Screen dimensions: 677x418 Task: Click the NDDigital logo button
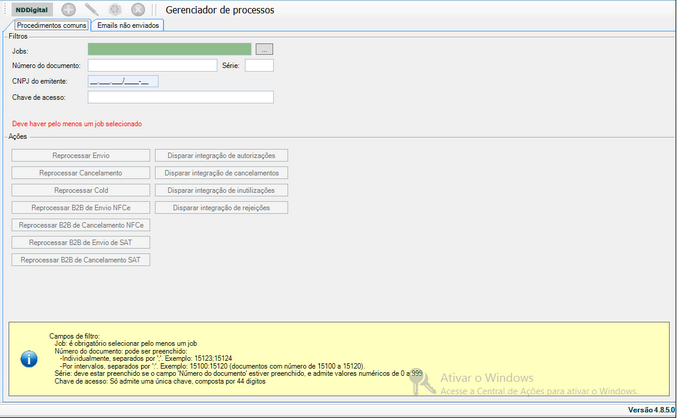pyautogui.click(x=32, y=10)
